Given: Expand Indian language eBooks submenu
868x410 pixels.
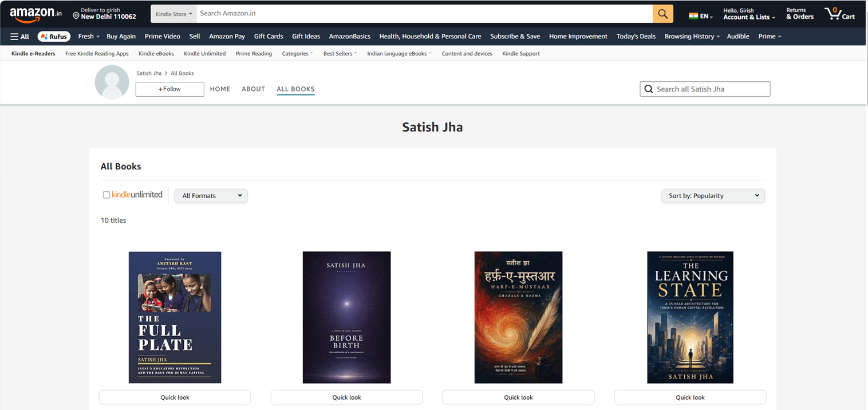Looking at the screenshot, I should click(399, 53).
